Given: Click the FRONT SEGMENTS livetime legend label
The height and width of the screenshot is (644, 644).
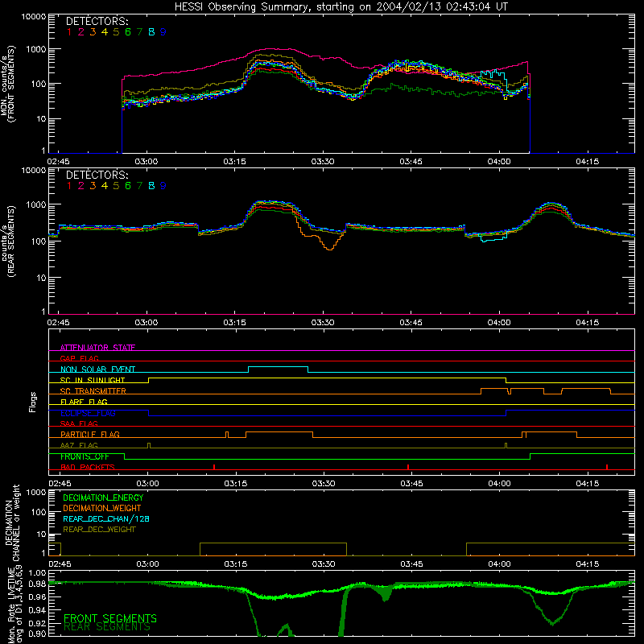Looking at the screenshot, I should click(x=110, y=618).
